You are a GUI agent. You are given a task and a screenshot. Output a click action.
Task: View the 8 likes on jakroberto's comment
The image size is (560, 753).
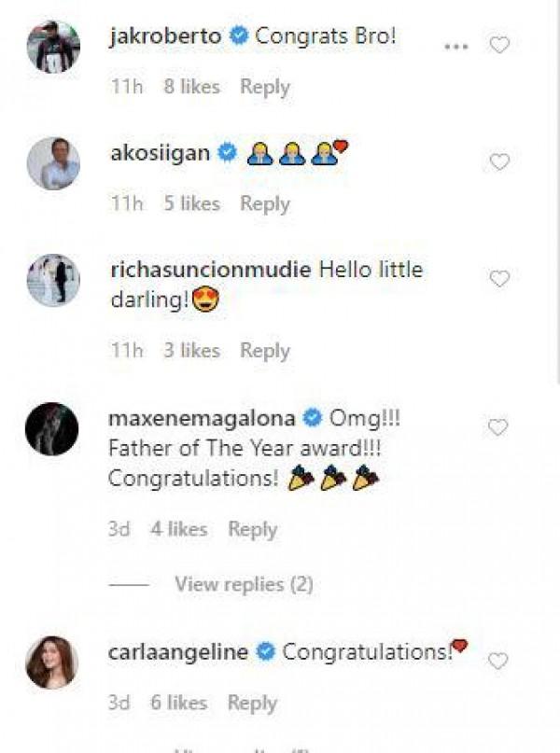(191, 87)
